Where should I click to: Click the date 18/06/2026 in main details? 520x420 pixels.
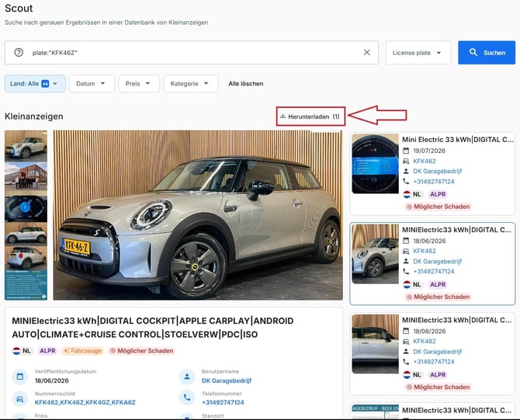[x=52, y=380]
